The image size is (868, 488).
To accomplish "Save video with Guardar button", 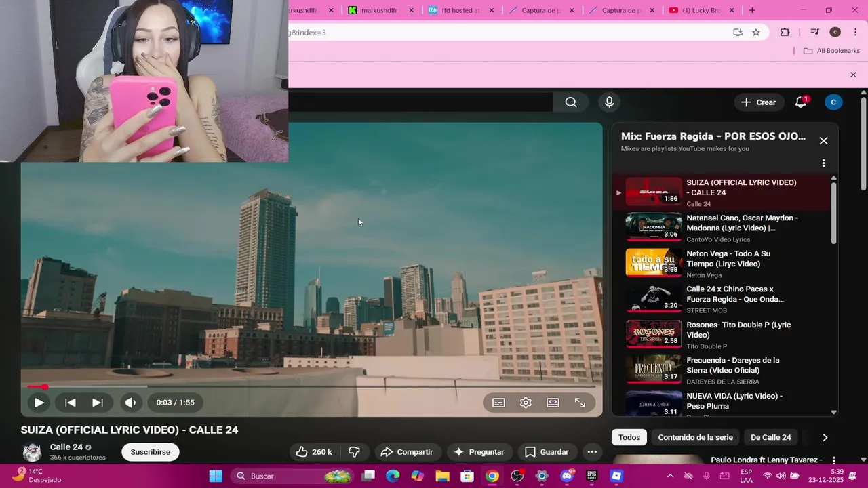I will [547, 452].
